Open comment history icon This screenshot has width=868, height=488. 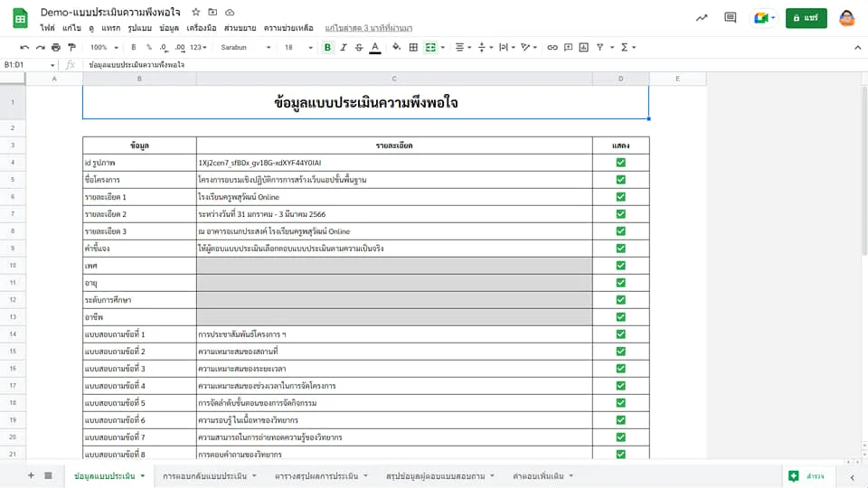pos(731,18)
